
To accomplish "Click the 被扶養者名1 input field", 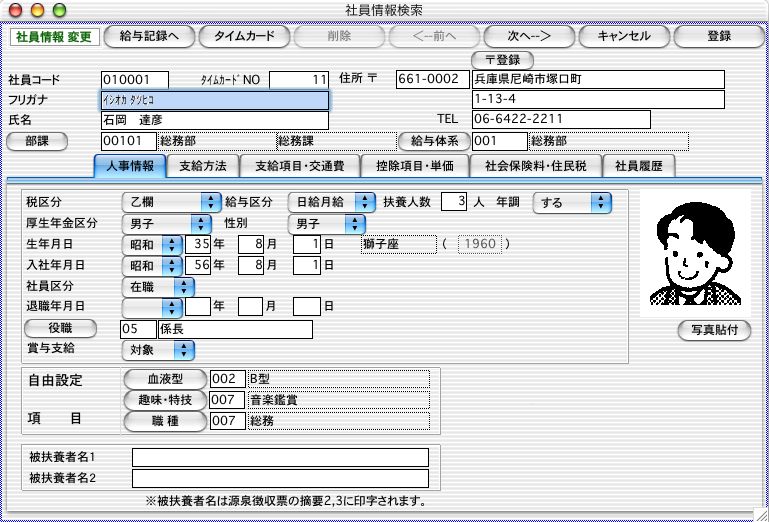I will (280, 457).
